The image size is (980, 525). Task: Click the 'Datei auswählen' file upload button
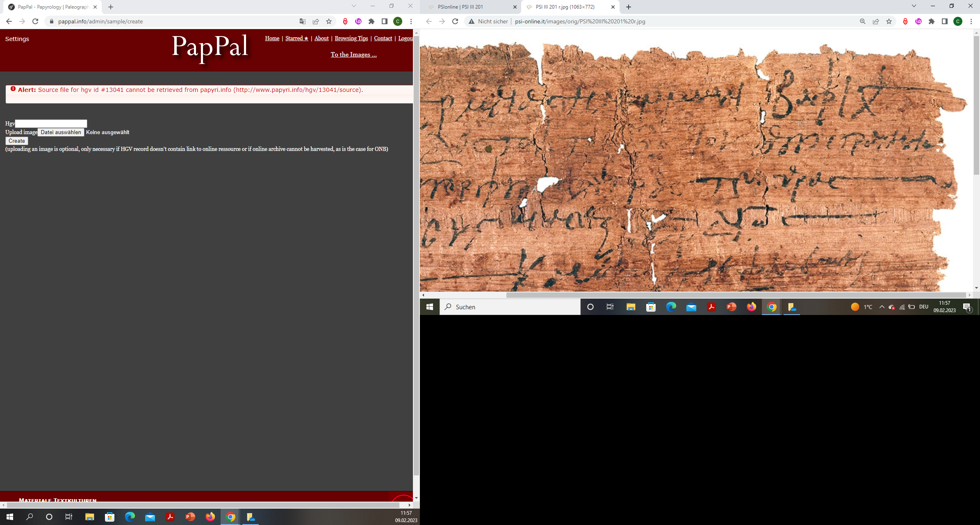coord(61,132)
